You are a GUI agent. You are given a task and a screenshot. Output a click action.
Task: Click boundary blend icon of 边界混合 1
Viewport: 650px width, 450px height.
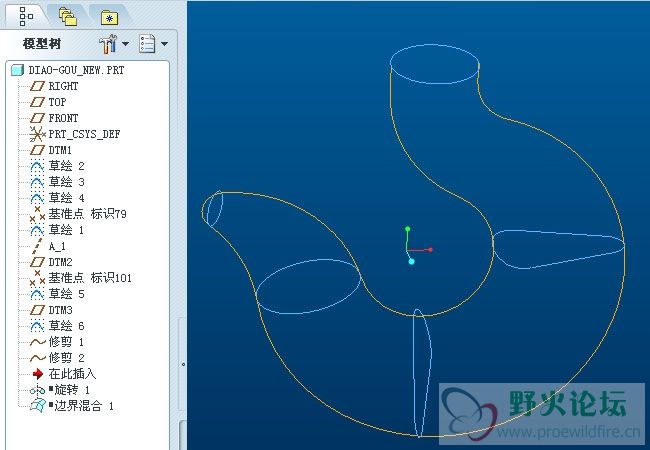point(38,406)
